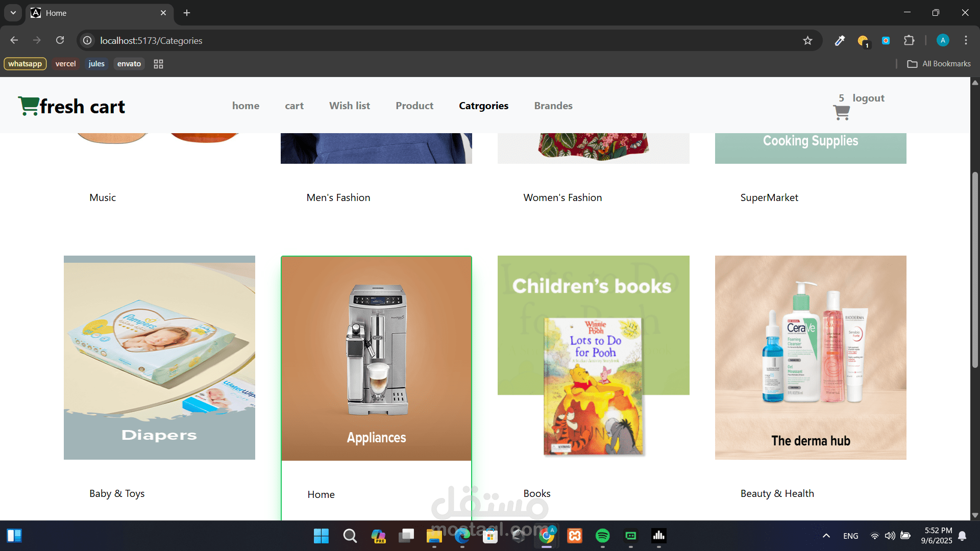This screenshot has width=980, height=551.
Task: View site information icon in address bar
Action: click(88, 40)
